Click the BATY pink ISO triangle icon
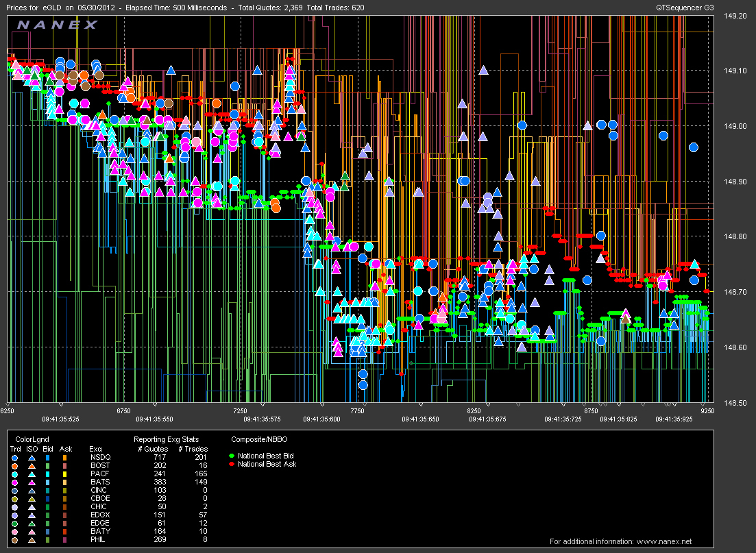 [32, 531]
